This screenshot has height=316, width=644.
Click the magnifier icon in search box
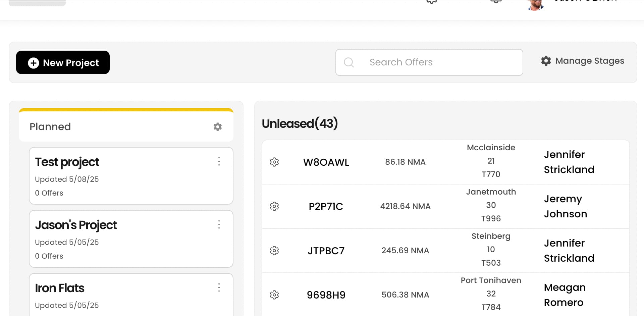(x=349, y=62)
